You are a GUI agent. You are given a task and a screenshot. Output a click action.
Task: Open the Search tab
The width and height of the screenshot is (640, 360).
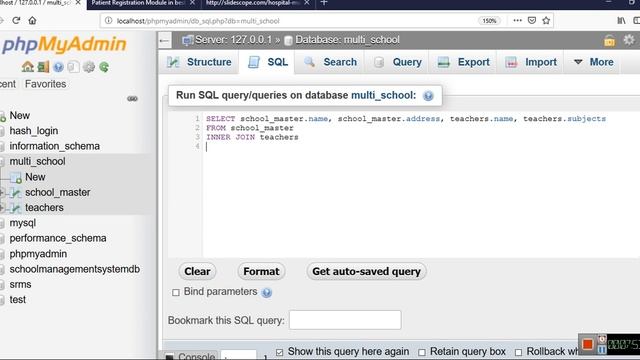click(331, 62)
